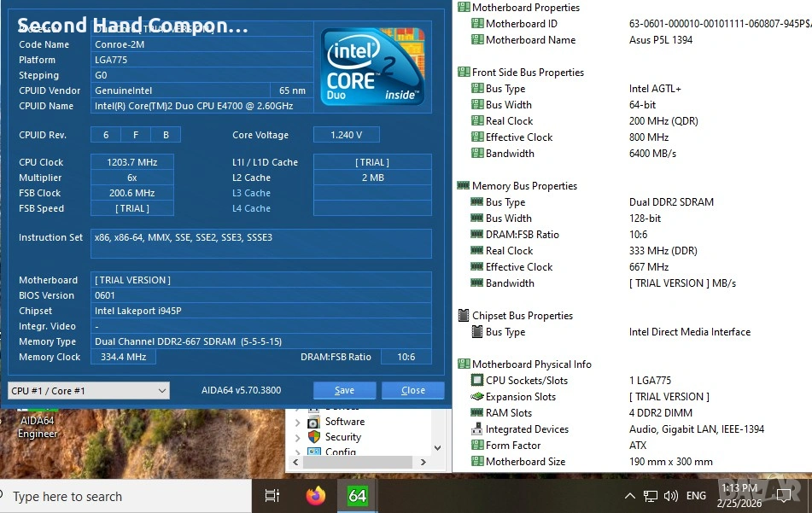
Task: Expand the Software tree node
Action: [x=297, y=423]
